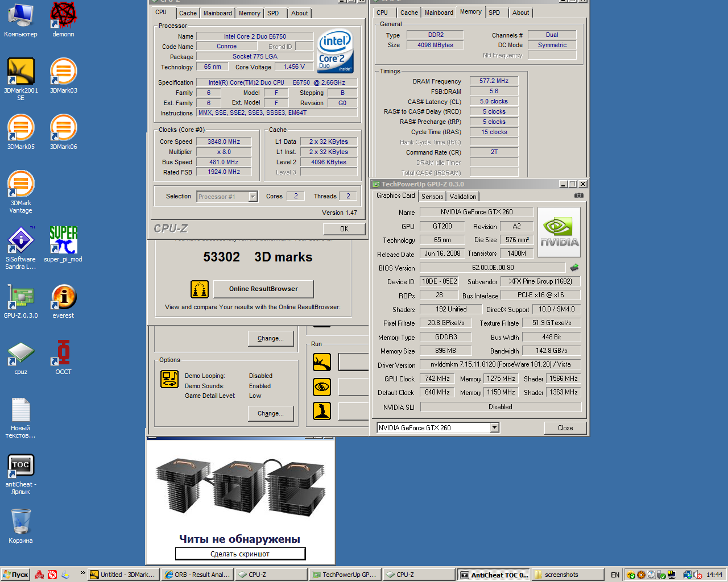This screenshot has height=582, width=728.
Task: Open the Recycle Bin icon
Action: coord(20,526)
